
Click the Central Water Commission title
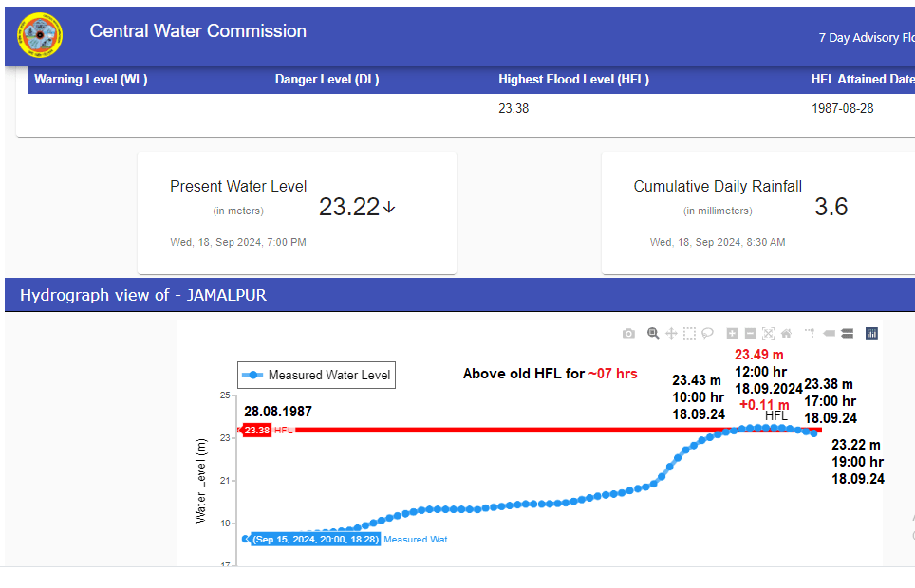197,31
